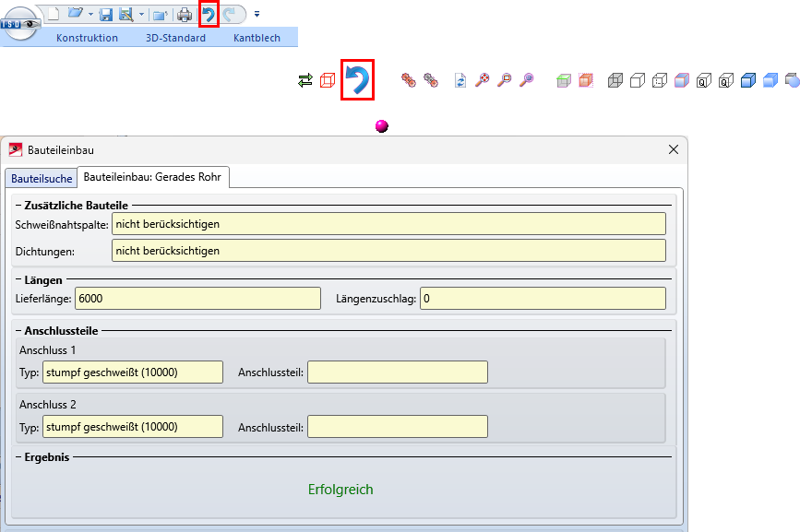Expand the arrow beside the Save As icon
The width and height of the screenshot is (800, 532).
pyautogui.click(x=141, y=14)
